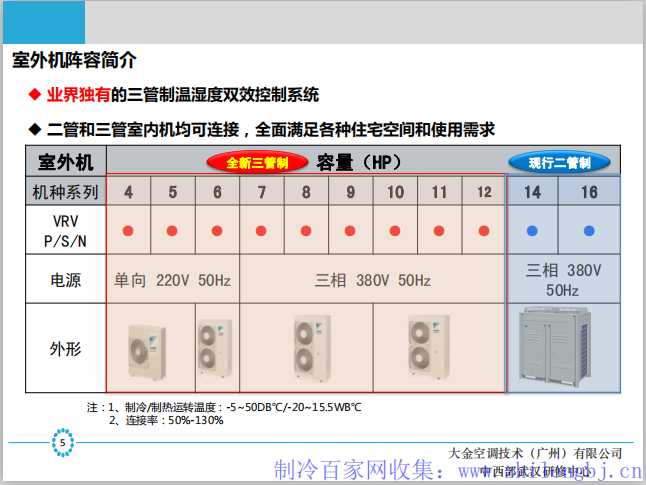Screen dimensions: 646x485
Task: Click the page number 5 circle
Action: point(63,442)
